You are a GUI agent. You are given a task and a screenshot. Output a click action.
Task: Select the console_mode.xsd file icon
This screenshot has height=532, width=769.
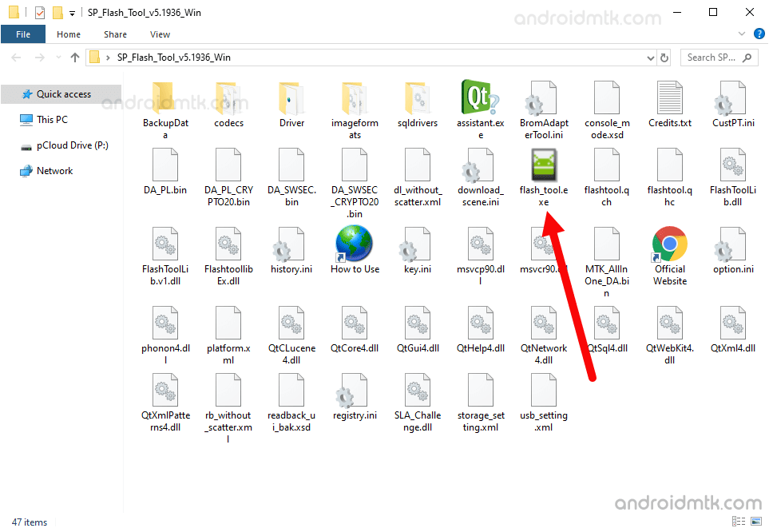(x=607, y=97)
